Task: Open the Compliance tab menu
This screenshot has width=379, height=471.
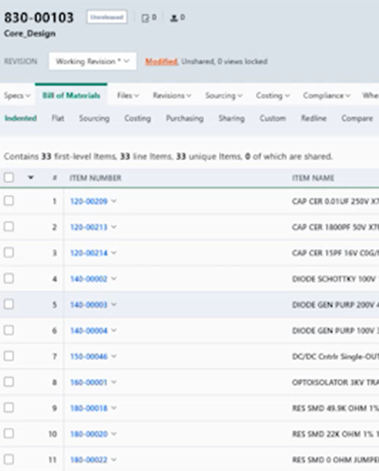Action: [x=326, y=96]
